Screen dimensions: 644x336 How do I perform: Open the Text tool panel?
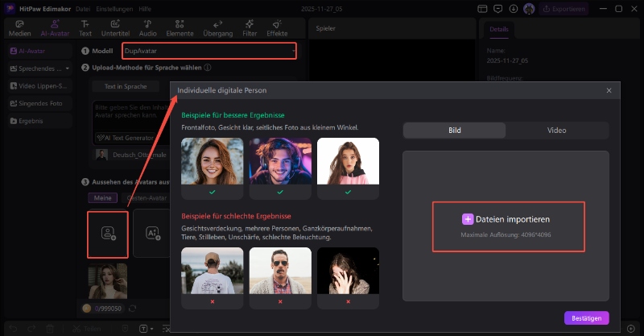(85, 28)
